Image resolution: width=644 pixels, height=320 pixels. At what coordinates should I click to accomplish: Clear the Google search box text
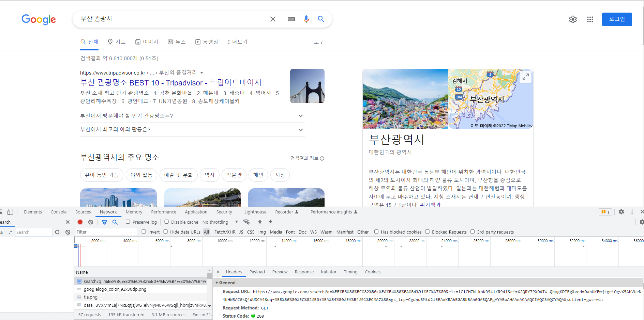(x=273, y=19)
